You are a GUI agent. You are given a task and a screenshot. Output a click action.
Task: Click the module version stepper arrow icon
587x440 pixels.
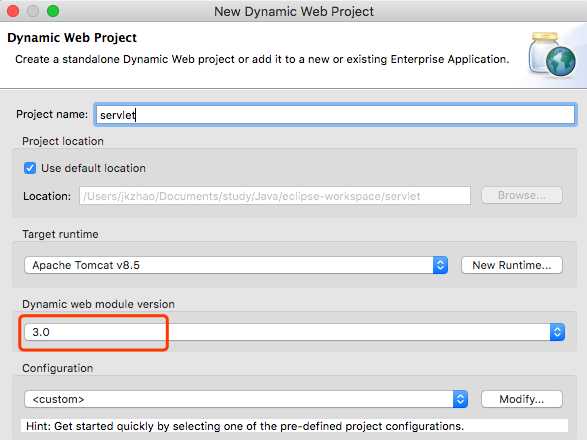click(557, 332)
